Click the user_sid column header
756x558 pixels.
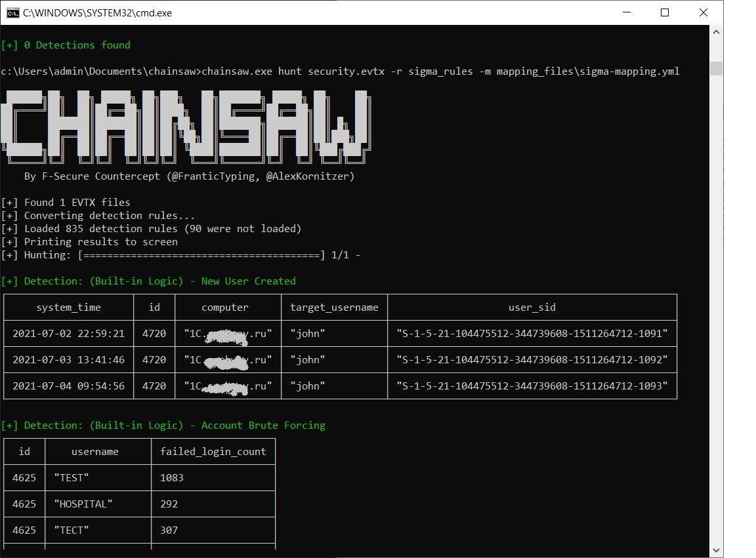click(x=532, y=308)
